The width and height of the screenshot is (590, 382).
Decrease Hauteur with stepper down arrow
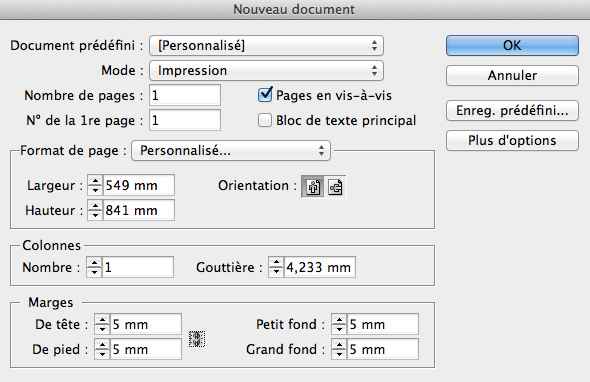click(95, 215)
